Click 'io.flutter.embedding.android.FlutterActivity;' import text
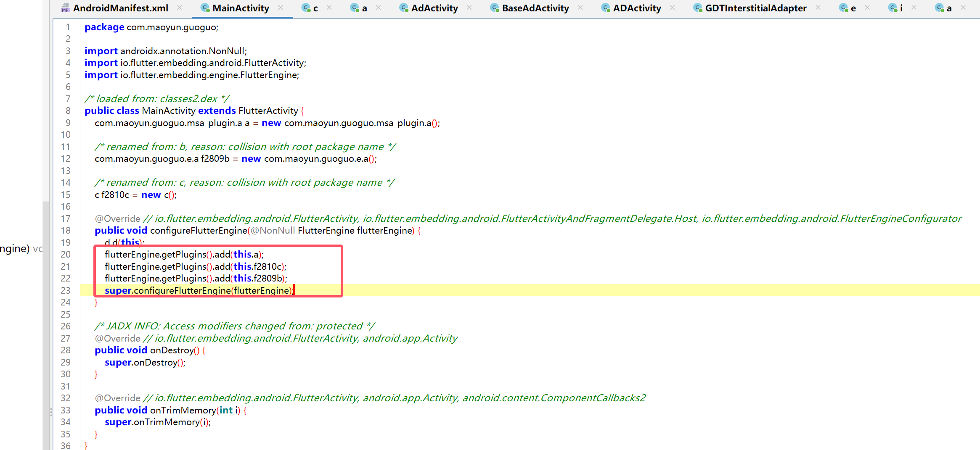Screen dimensions: 980x450 213,63
